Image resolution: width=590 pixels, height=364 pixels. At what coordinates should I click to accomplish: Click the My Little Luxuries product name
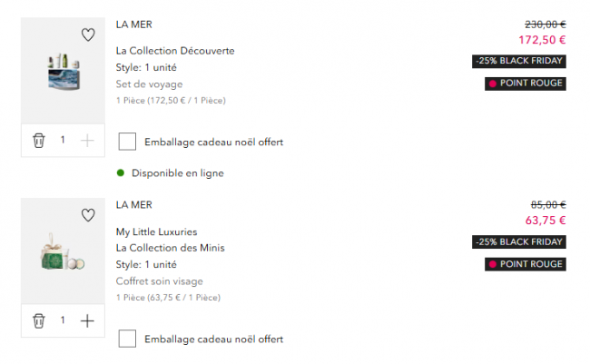point(156,231)
